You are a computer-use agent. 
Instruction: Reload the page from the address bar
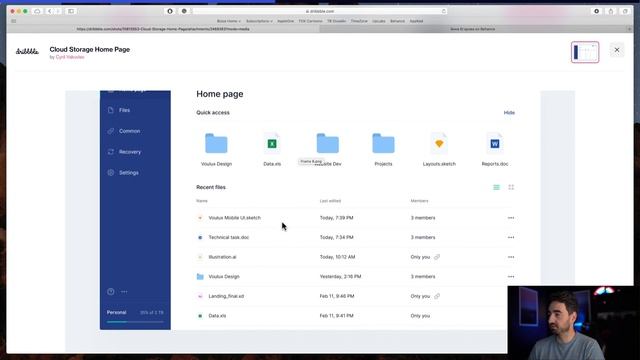point(444,11)
